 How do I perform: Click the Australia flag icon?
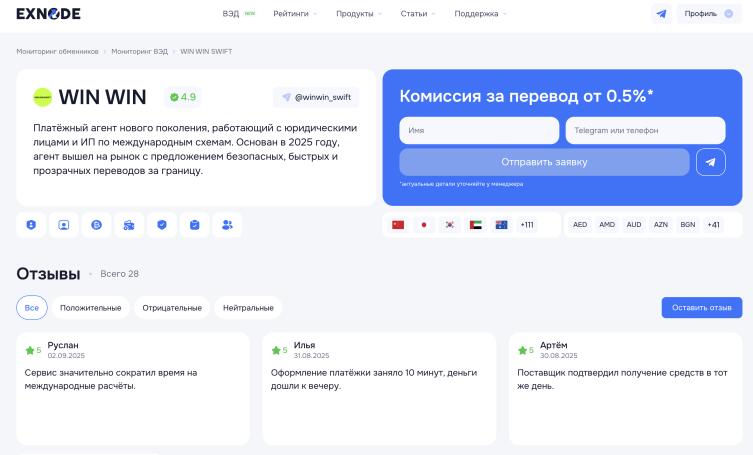[501, 225]
